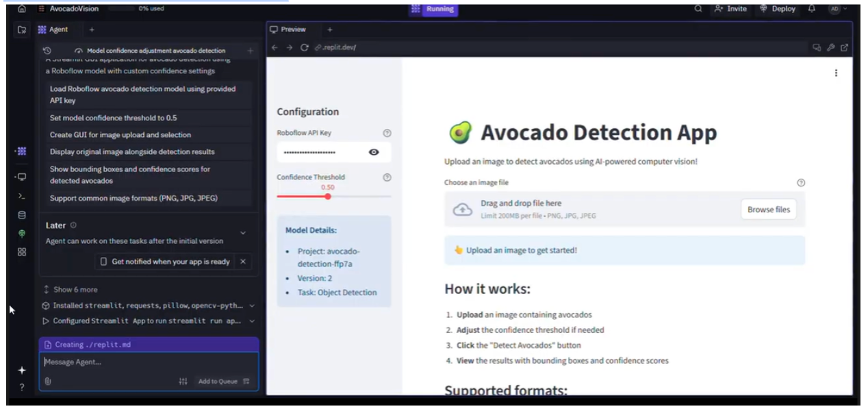Show help for Roboflow API Key

[x=387, y=134]
